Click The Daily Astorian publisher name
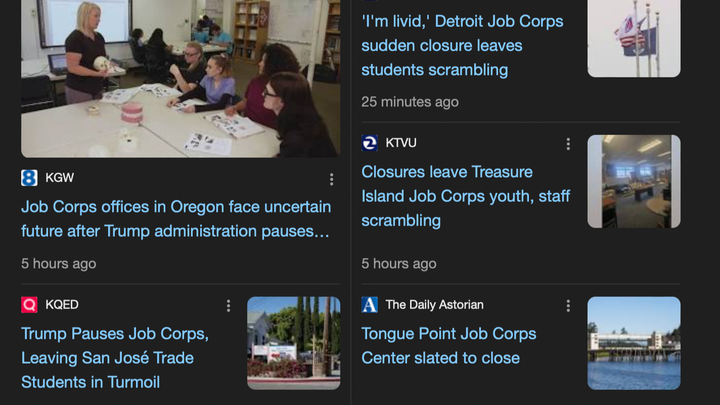 tap(434, 305)
